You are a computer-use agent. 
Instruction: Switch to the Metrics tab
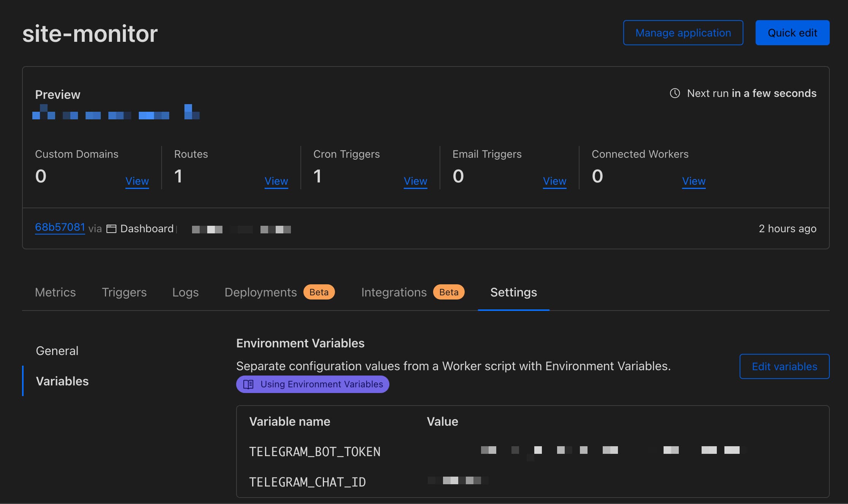pos(55,292)
